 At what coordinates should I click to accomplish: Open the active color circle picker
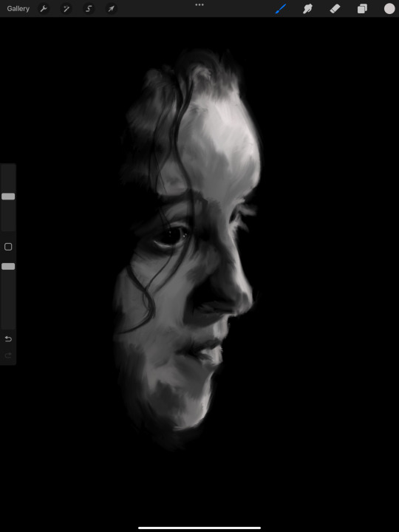[x=389, y=9]
